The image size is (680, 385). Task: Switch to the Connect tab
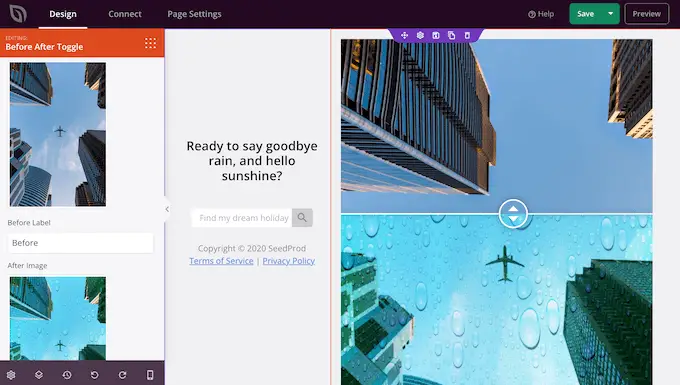(x=125, y=14)
